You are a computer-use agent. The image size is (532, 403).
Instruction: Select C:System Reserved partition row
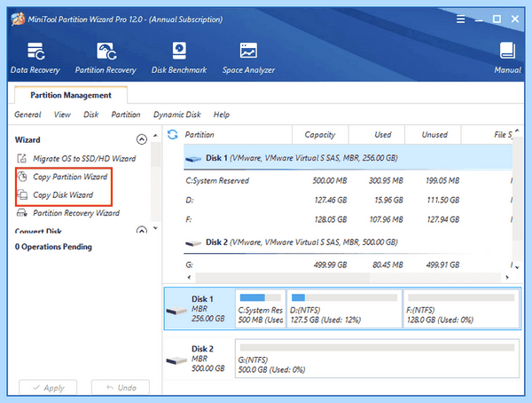(348, 180)
